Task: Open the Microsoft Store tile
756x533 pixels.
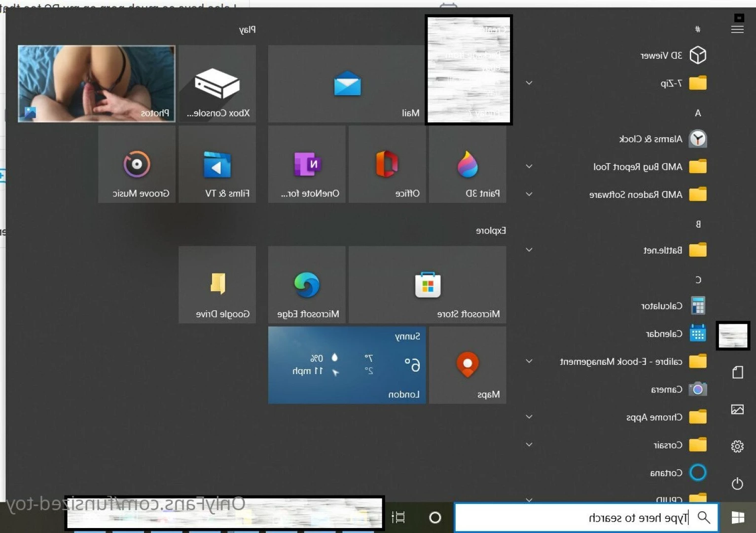Action: [427, 285]
